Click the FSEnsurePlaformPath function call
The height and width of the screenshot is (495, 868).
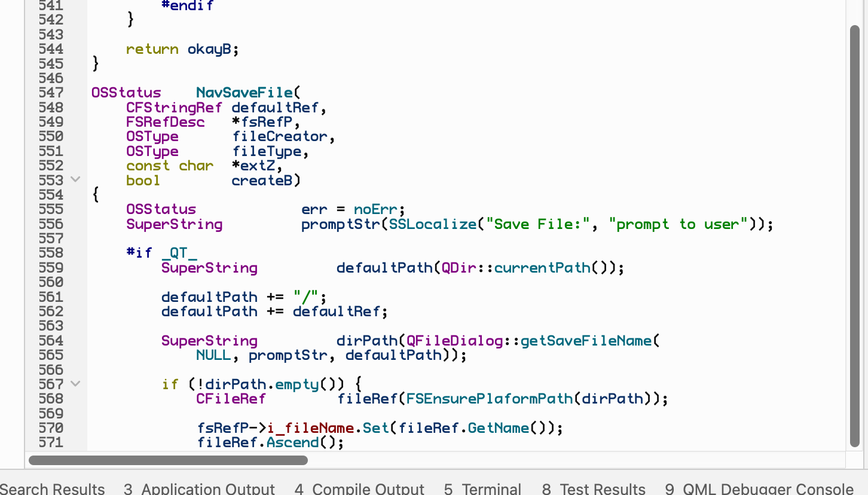[x=489, y=399]
